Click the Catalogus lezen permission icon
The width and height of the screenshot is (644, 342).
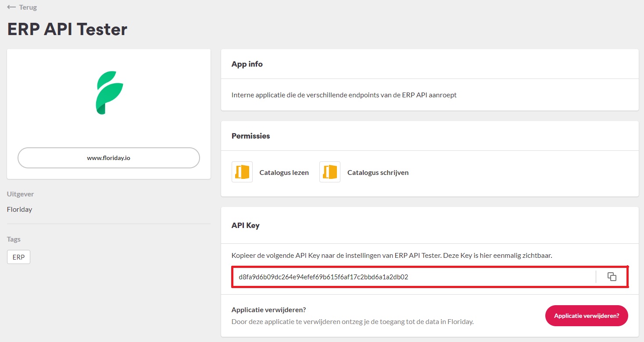(242, 172)
